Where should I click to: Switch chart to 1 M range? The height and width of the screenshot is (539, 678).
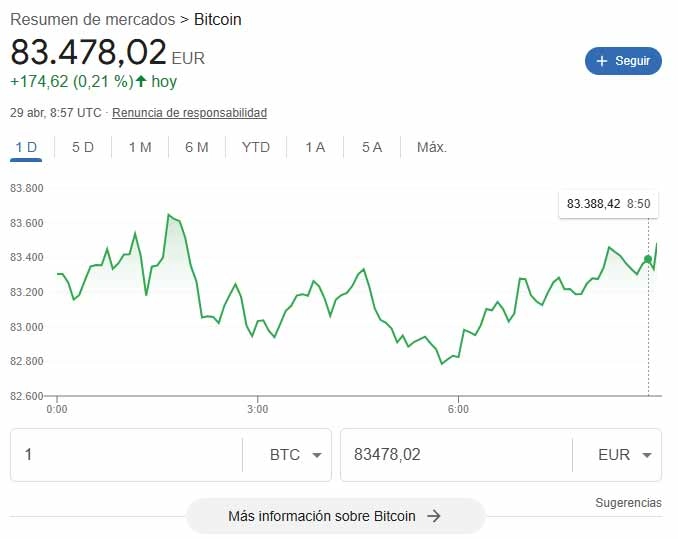tap(140, 147)
